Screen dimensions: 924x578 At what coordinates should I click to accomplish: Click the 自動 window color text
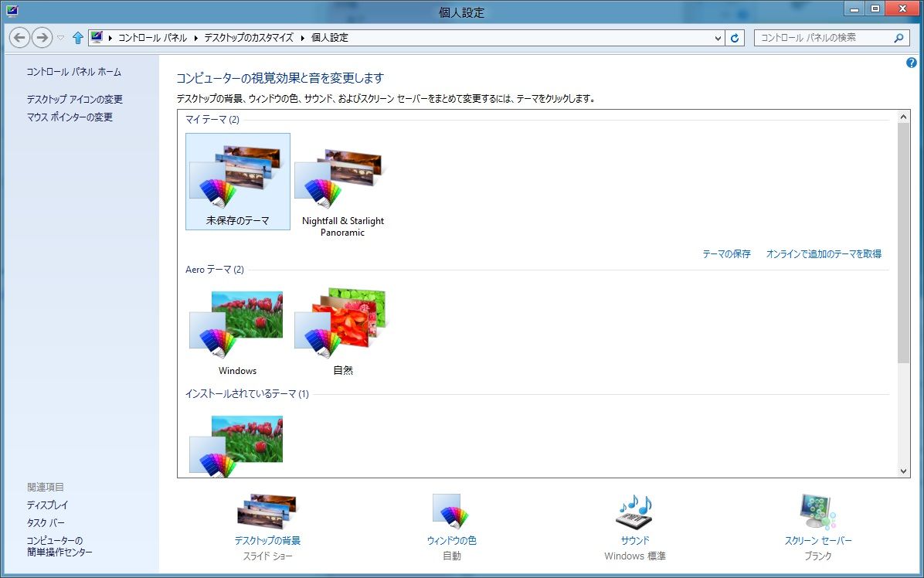tap(451, 556)
